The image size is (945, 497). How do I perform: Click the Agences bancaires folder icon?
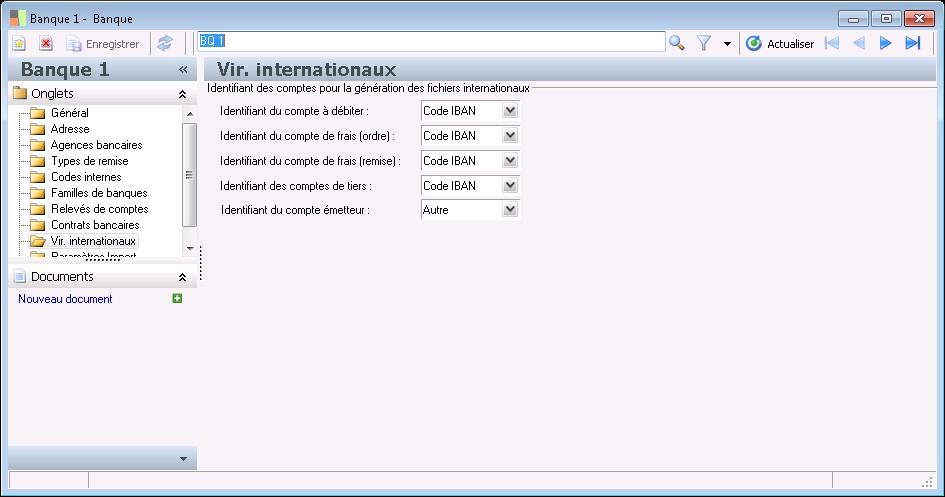pos(38,145)
